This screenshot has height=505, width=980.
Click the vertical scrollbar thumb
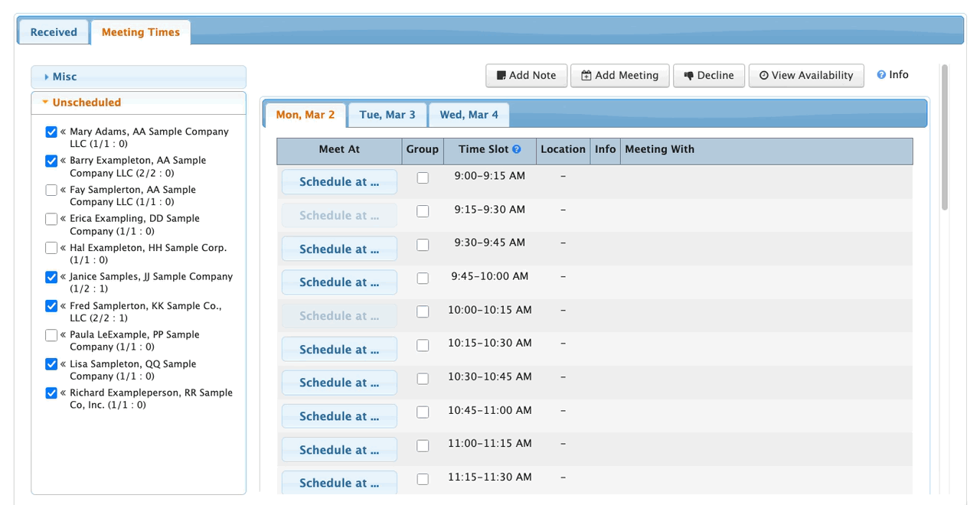[x=945, y=137]
